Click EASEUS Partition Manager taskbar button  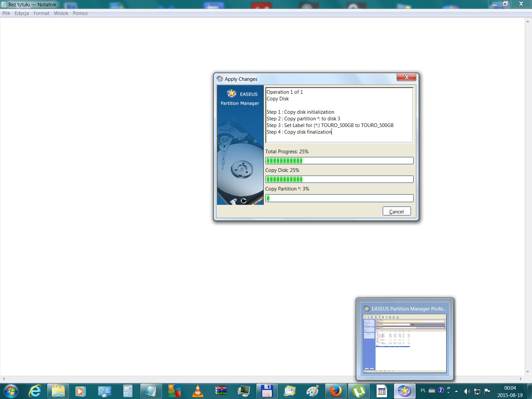click(x=405, y=391)
